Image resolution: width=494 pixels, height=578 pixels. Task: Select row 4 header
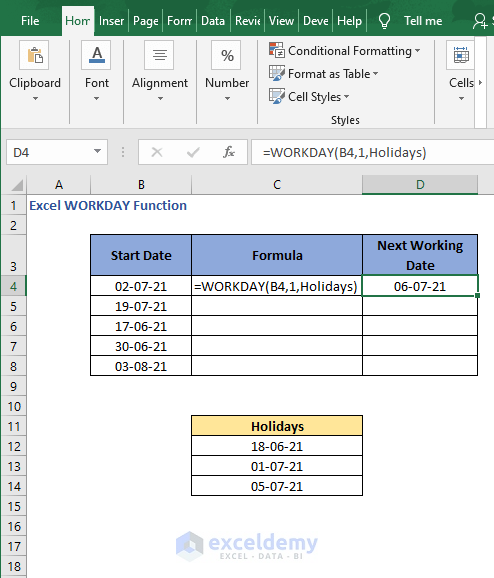[x=13, y=286]
